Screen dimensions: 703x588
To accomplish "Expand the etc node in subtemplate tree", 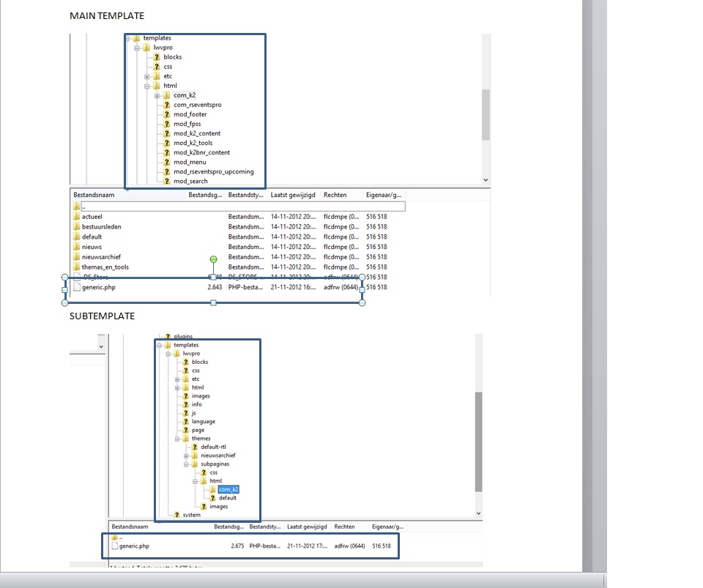I will (x=176, y=379).
